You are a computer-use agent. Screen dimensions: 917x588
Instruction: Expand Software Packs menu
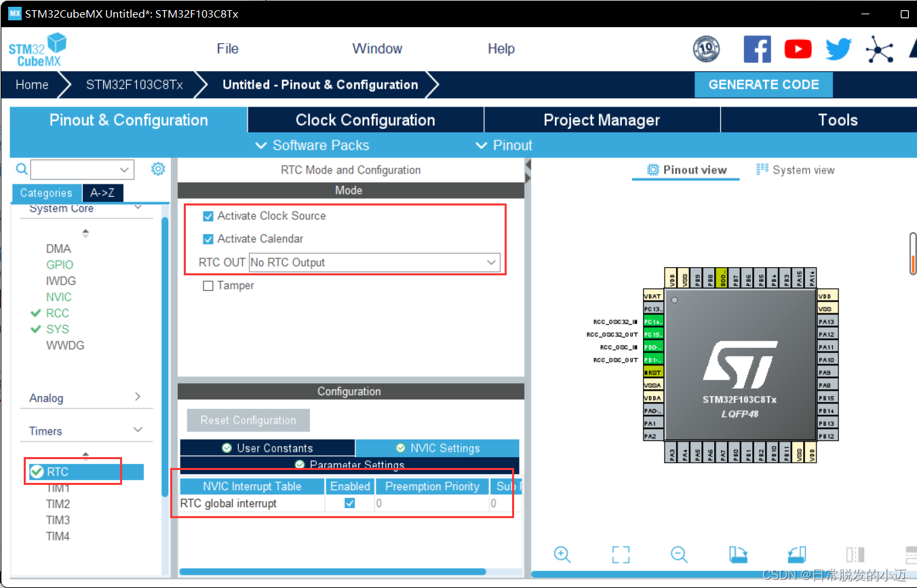click(312, 145)
